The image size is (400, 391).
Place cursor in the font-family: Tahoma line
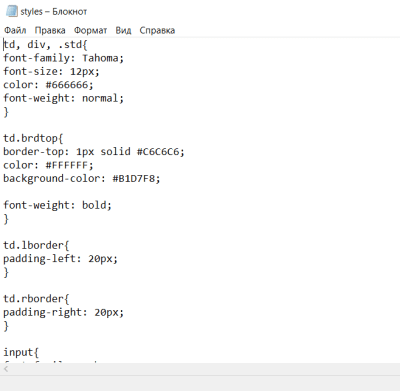[63, 58]
